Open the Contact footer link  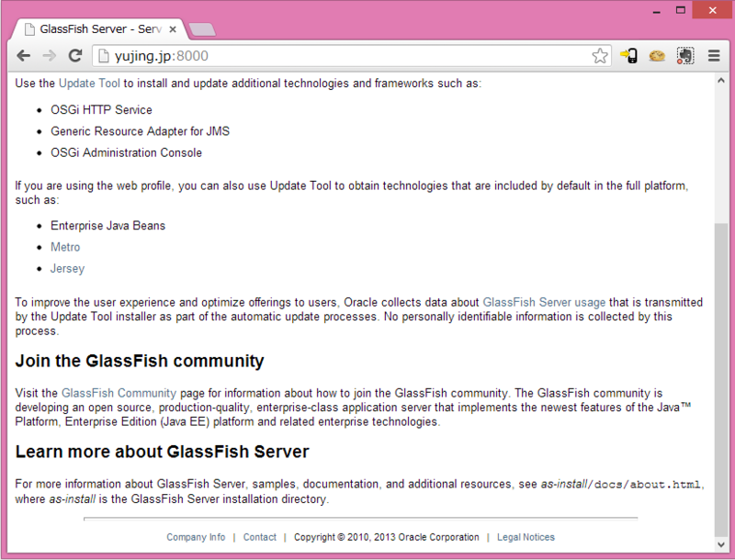(x=260, y=538)
